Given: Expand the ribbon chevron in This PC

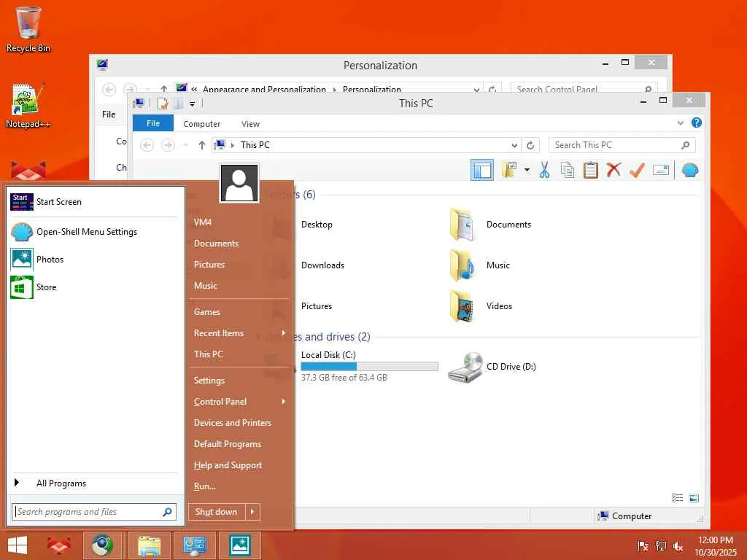Looking at the screenshot, I should pos(681,122).
